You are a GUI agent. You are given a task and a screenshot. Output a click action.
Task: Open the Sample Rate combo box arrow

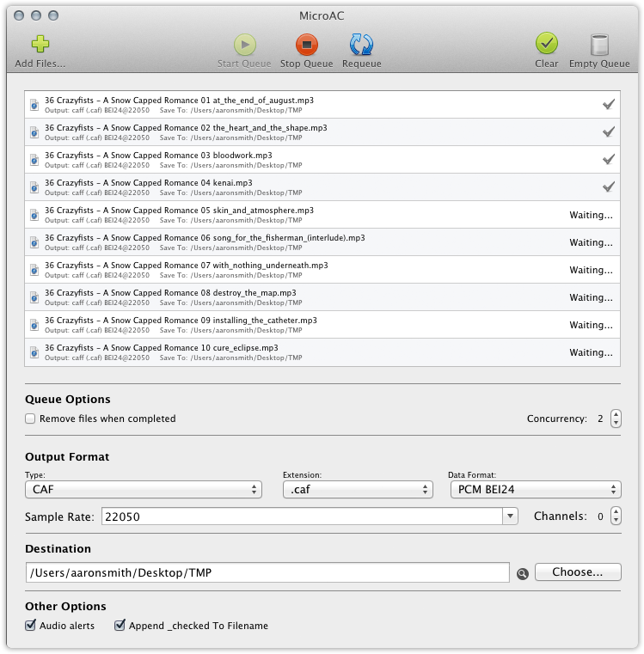tap(511, 516)
